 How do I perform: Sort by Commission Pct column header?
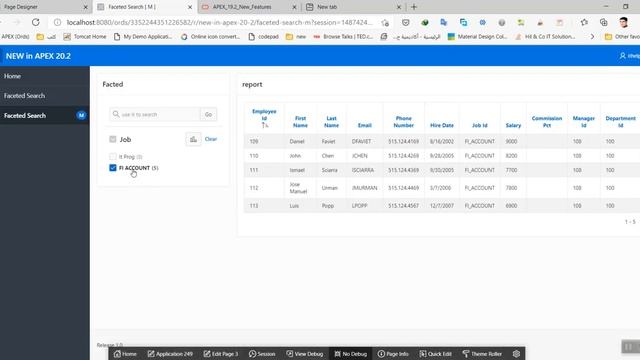547,122
